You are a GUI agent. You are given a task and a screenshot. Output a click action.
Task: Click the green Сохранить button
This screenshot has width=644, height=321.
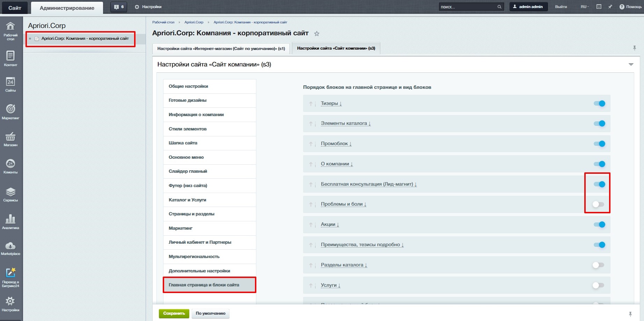[x=174, y=313]
